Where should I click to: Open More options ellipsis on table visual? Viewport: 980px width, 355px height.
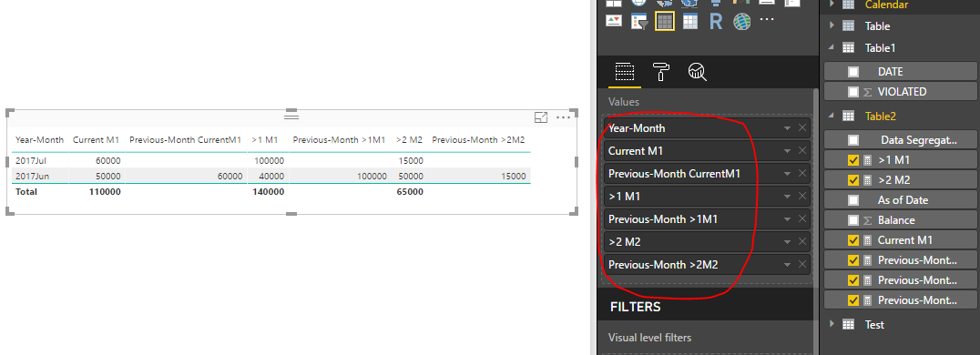tap(563, 117)
